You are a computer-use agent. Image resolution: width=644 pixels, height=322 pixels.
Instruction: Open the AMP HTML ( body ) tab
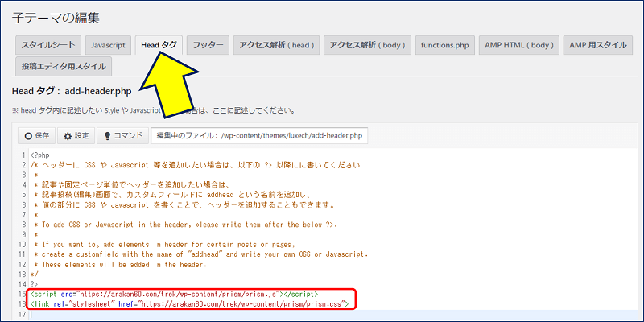[519, 45]
